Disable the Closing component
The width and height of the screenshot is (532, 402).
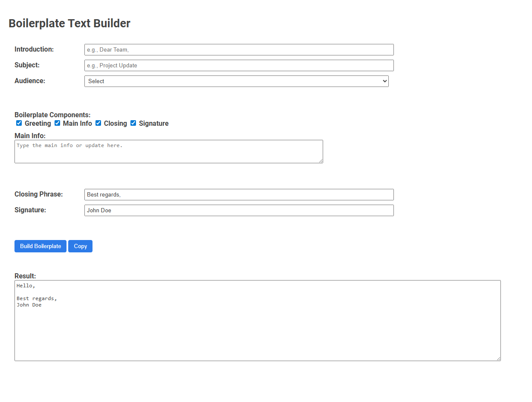pyautogui.click(x=98, y=123)
